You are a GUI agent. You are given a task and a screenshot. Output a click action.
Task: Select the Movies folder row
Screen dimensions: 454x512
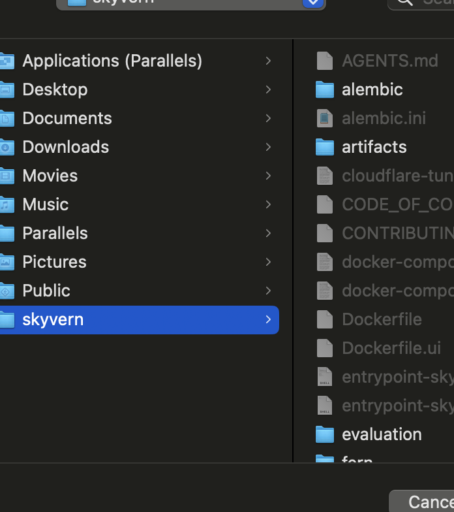tap(139, 176)
